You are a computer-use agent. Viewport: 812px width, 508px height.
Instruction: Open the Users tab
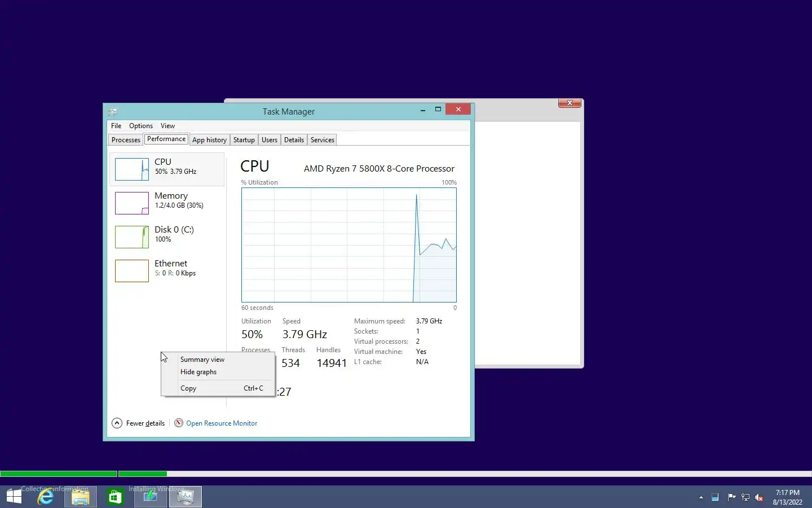pos(270,140)
